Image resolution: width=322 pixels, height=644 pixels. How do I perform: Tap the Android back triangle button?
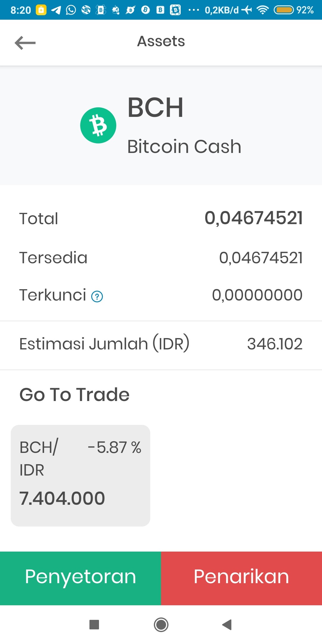tap(227, 624)
